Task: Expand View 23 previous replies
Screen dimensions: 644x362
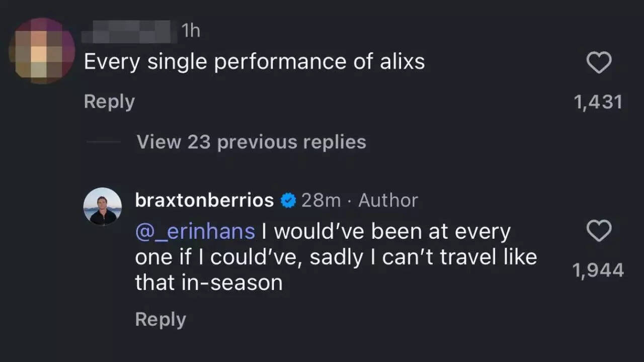Action: coord(251,142)
